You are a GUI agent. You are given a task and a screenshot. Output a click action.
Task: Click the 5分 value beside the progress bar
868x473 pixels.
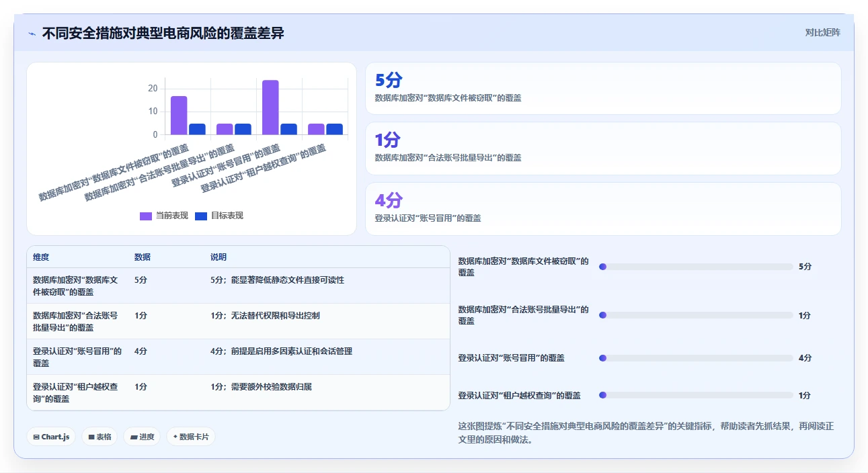pos(805,267)
